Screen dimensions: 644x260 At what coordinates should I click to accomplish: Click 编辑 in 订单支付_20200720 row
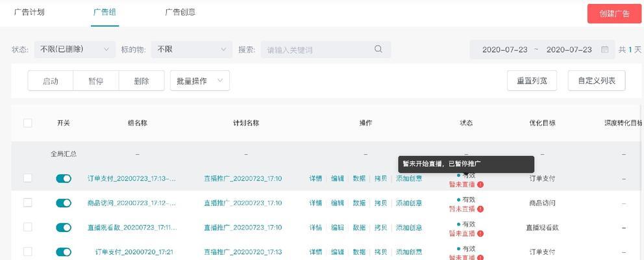click(x=338, y=252)
